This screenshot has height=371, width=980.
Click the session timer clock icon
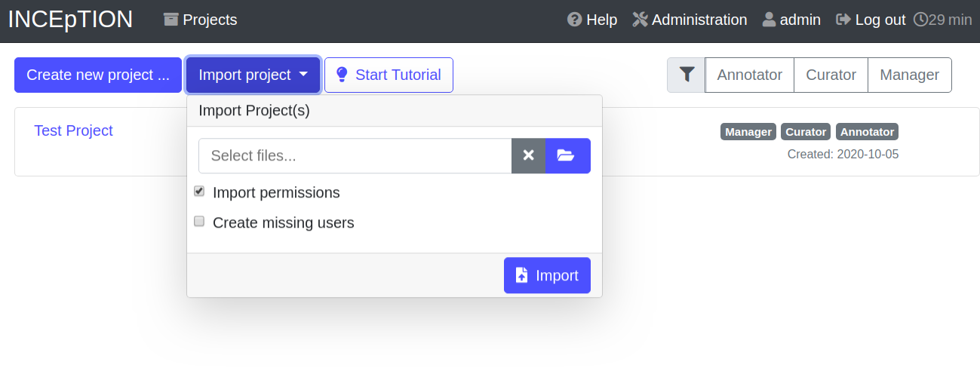[920, 20]
